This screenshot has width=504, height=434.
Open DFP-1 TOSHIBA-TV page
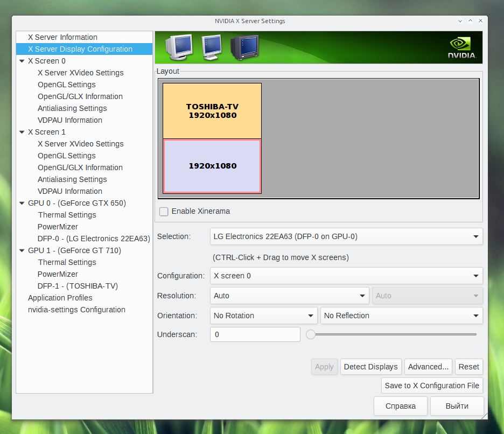[x=84, y=286]
